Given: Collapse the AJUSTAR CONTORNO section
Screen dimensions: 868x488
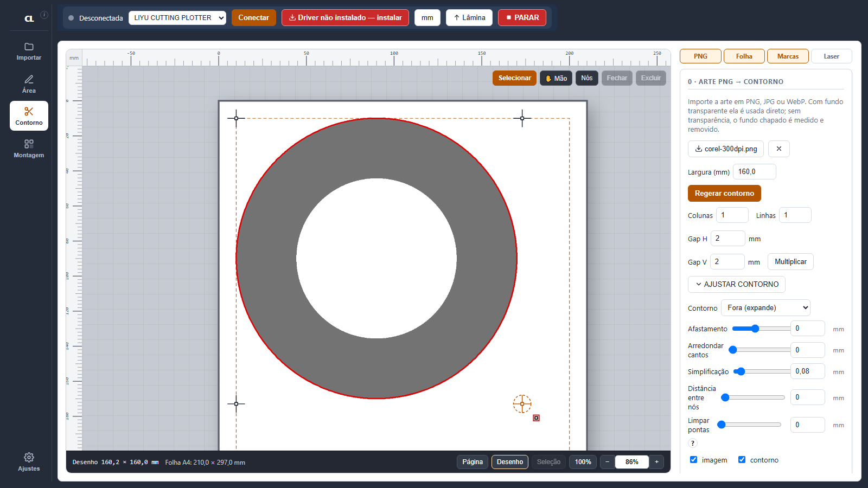Looking at the screenshot, I should (x=737, y=284).
